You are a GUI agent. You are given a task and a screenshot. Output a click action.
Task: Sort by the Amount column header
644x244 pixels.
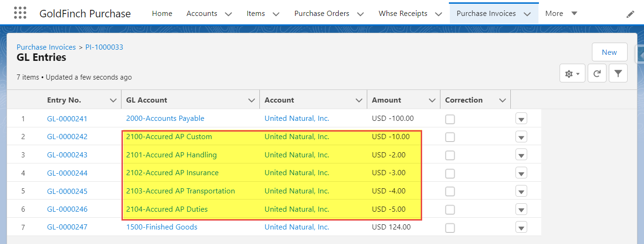click(386, 100)
